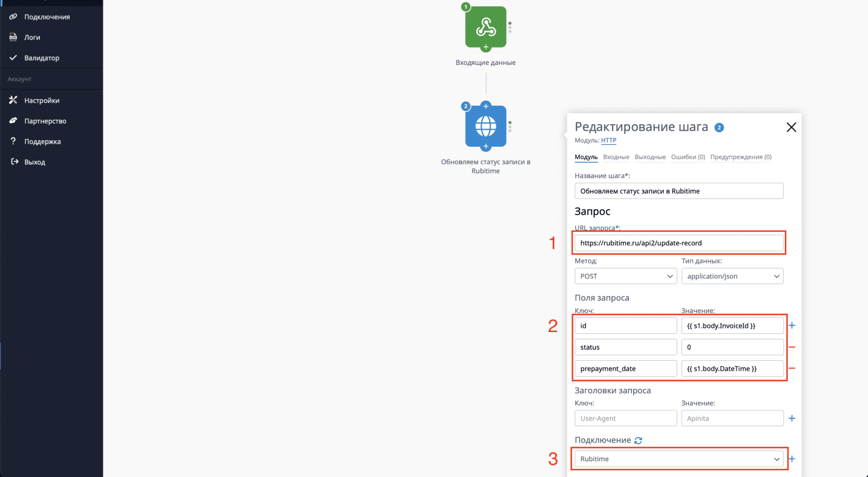This screenshot has width=868, height=477.
Task: Open the Ошибки (0) tab
Action: pos(688,157)
